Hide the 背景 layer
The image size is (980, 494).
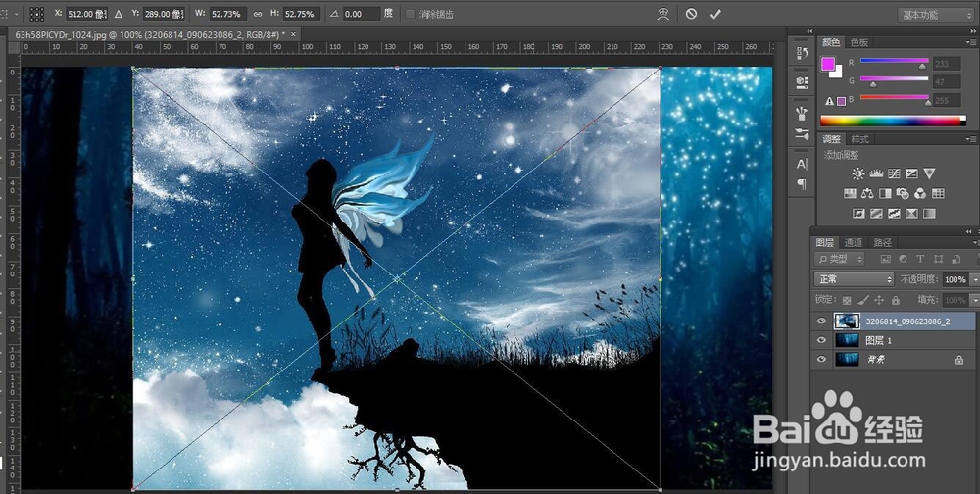point(821,360)
